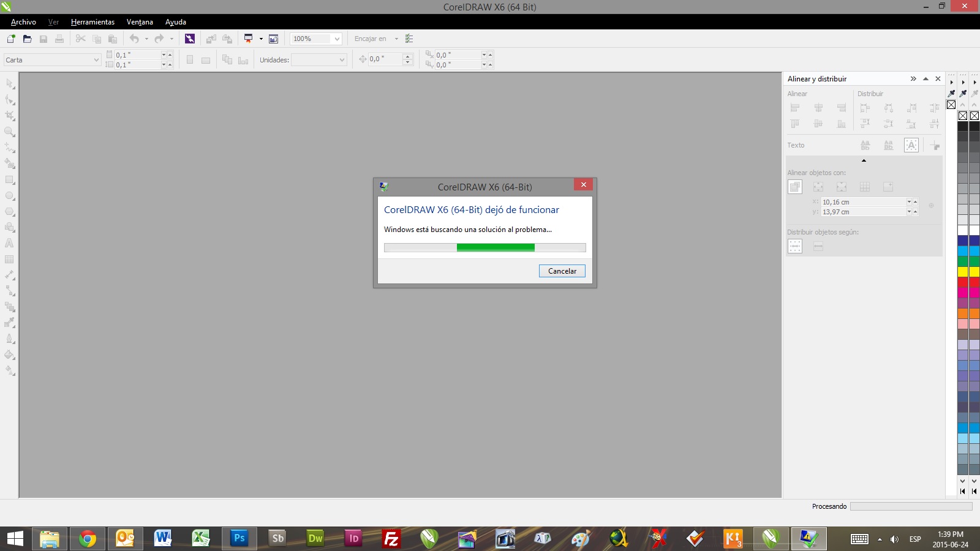Click the Redo arrow icon

[x=159, y=39]
